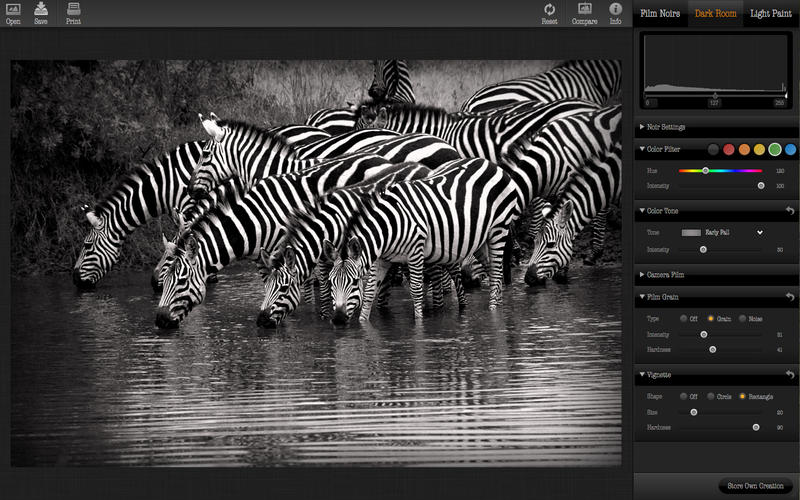Click the Print icon in the toolbar
The height and width of the screenshot is (500, 800).
pos(74,10)
